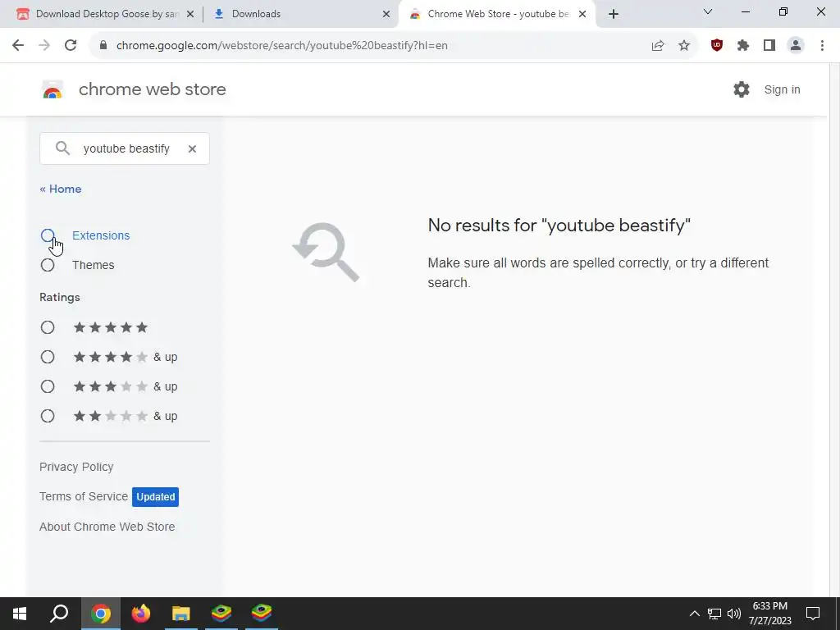Click the No results for "youtube beastify" message

(559, 226)
